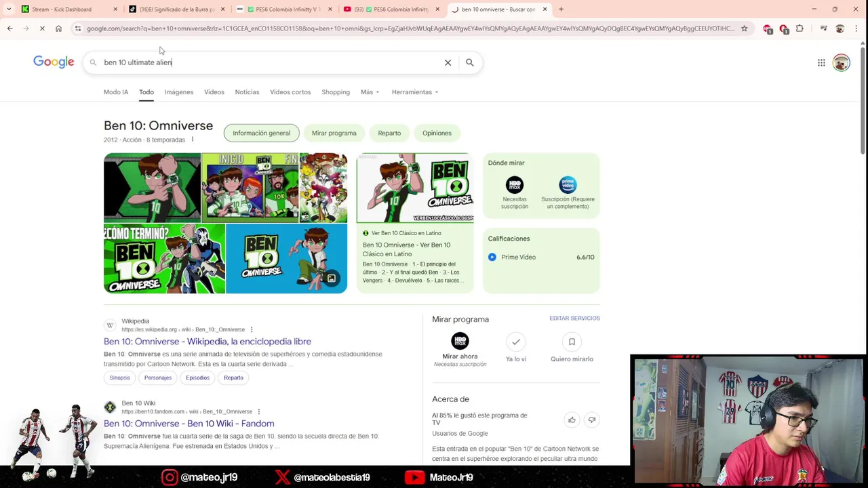Screen dimensions: 868x488
Task: Dislike the show with thumbs down icon
Action: pos(591,420)
